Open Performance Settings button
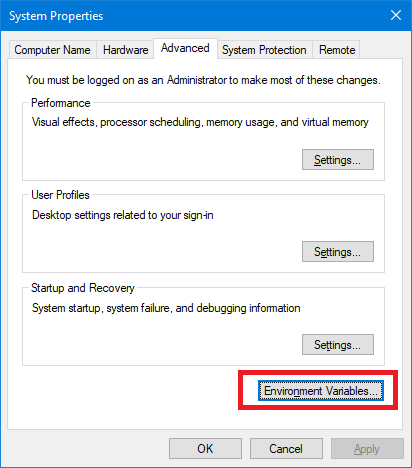Screen dimensions: 412x468 [x=338, y=160]
